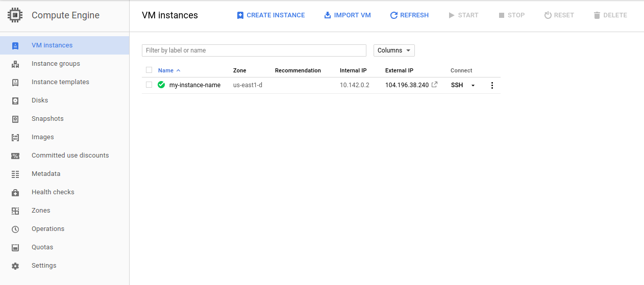This screenshot has height=285, width=644.
Task: Click the Compute Engine header text
Action: (66, 15)
